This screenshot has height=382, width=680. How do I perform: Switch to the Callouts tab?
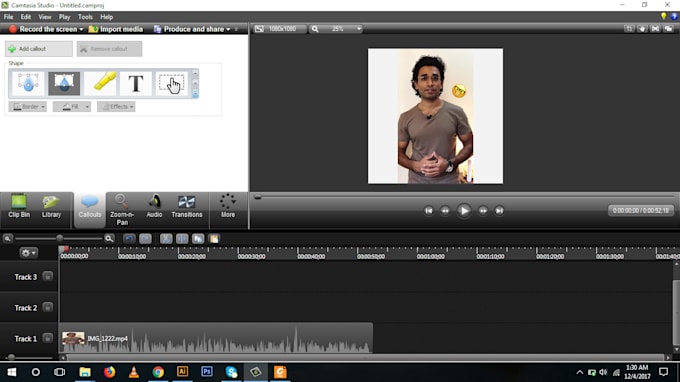[x=90, y=209]
